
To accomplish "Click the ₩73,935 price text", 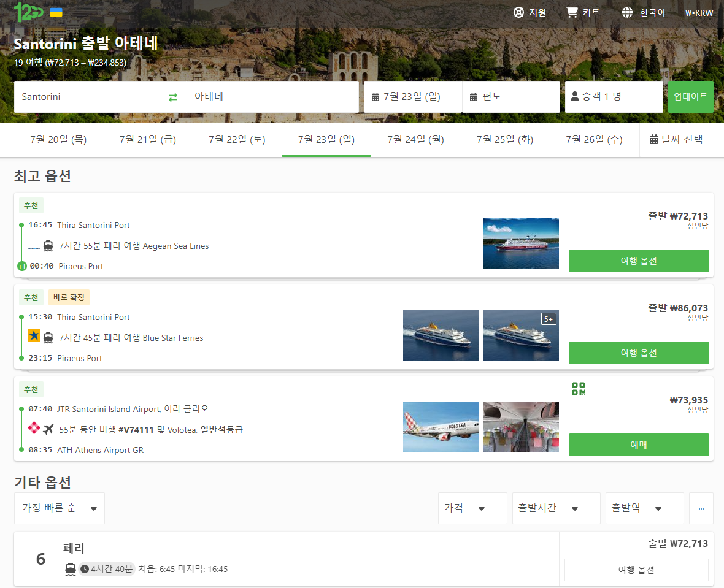I will pos(688,400).
